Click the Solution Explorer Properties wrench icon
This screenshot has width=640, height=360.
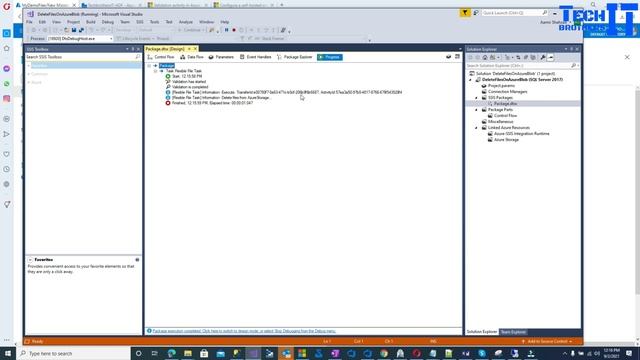(x=543, y=58)
